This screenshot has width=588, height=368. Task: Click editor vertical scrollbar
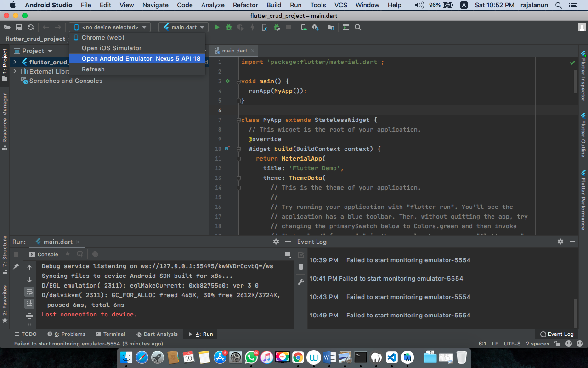pyautogui.click(x=575, y=81)
